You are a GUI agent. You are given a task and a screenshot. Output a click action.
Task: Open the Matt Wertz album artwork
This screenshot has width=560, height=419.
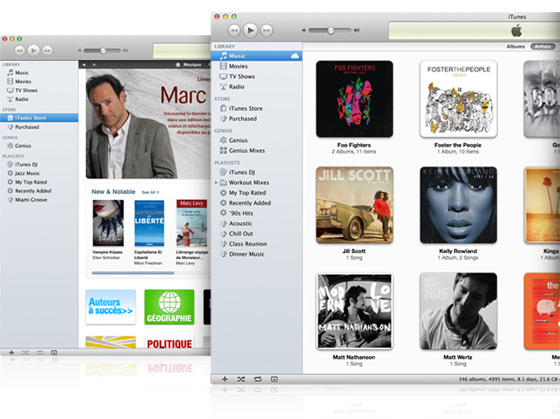[x=458, y=311]
